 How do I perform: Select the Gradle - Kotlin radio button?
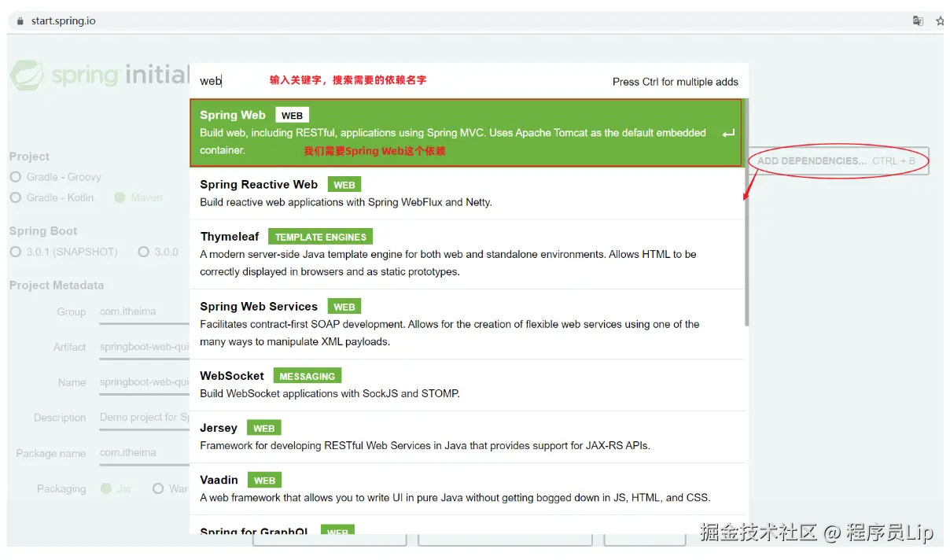click(x=16, y=197)
